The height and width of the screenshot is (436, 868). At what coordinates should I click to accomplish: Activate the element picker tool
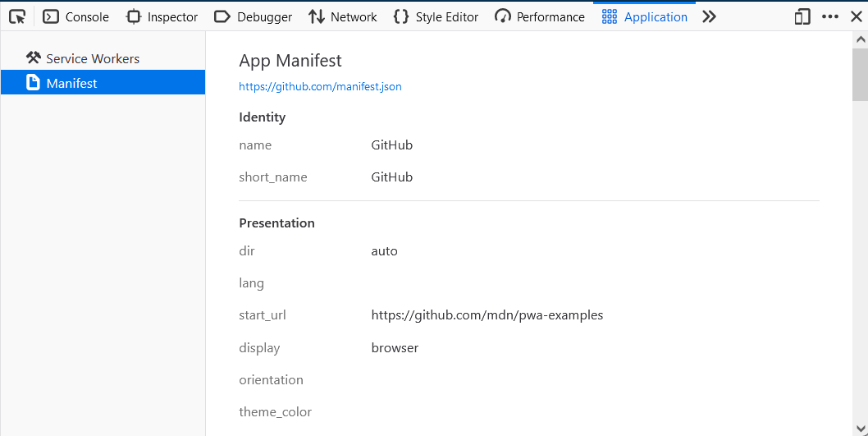[x=17, y=16]
